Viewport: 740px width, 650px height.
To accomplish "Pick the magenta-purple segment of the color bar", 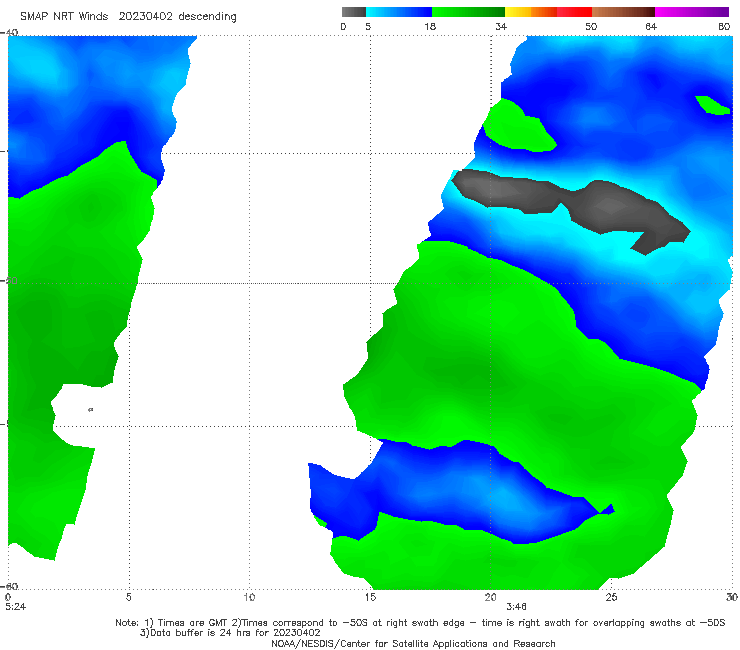I will point(692,12).
